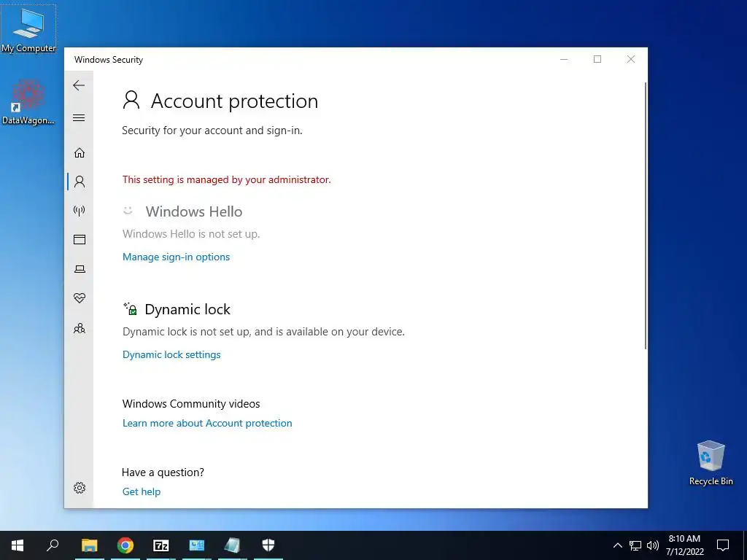Select the Recycle Bin desktop icon

click(711, 463)
